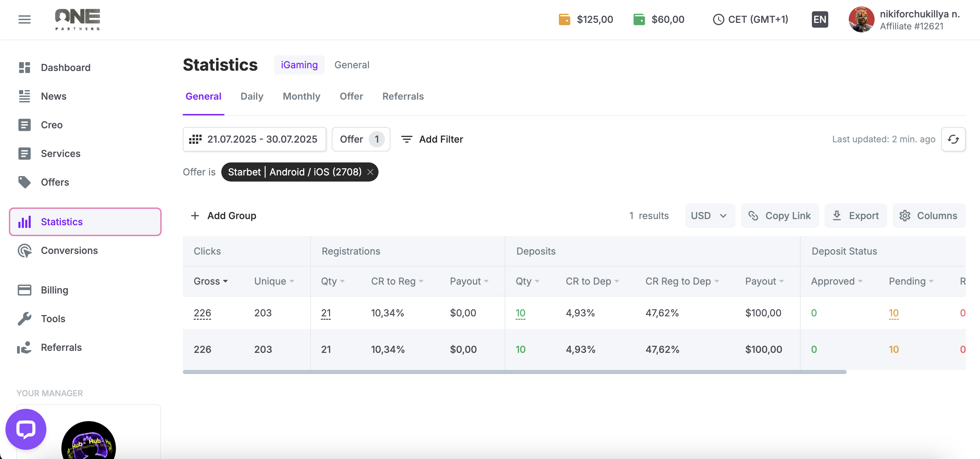Sort by Gross clicks column
The height and width of the screenshot is (459, 980).
[x=211, y=281]
